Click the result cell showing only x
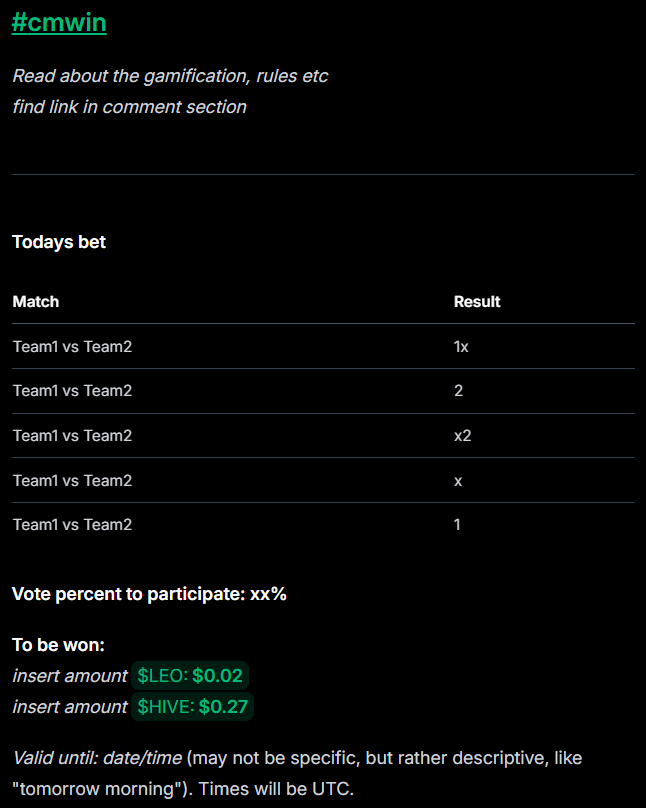This screenshot has height=808, width=646. [x=458, y=481]
